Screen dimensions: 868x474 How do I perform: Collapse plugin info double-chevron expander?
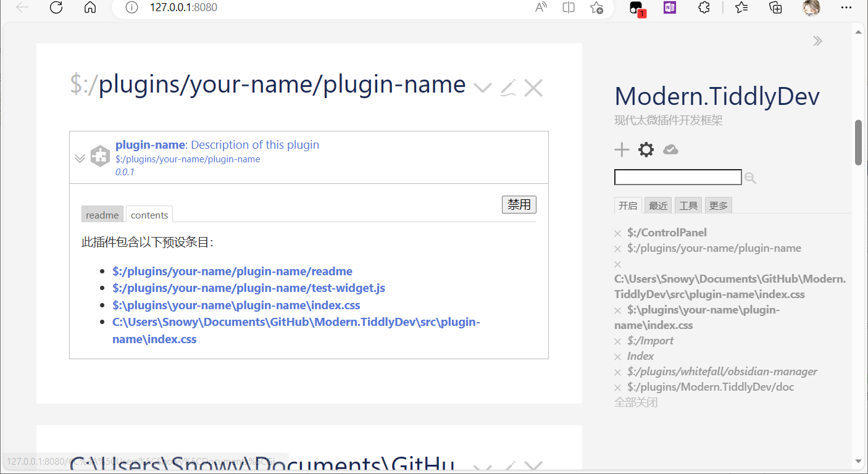80,158
